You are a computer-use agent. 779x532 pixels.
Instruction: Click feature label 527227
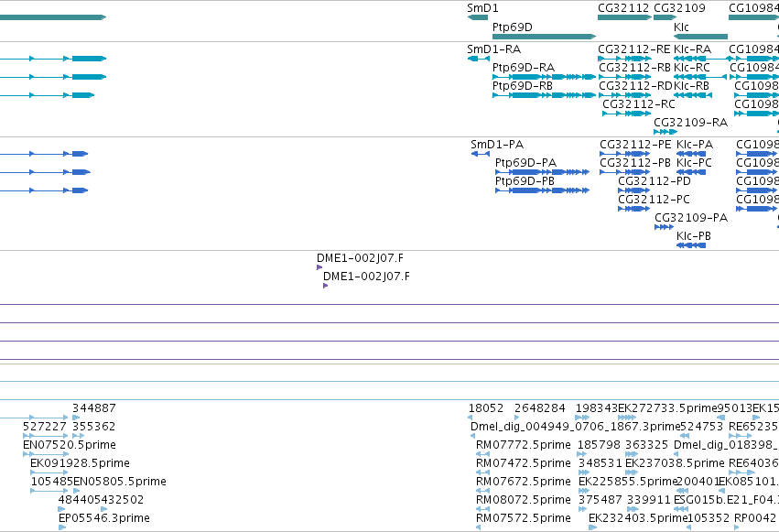point(45,426)
